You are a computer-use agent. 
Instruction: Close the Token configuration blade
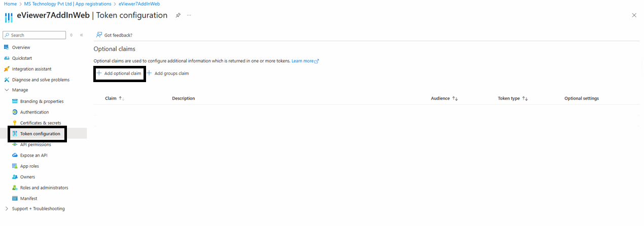click(x=634, y=15)
